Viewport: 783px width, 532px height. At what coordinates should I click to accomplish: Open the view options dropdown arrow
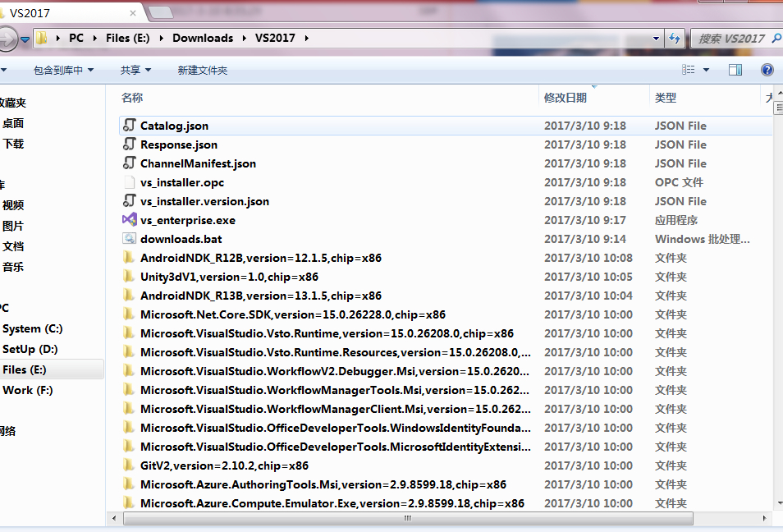click(x=706, y=70)
